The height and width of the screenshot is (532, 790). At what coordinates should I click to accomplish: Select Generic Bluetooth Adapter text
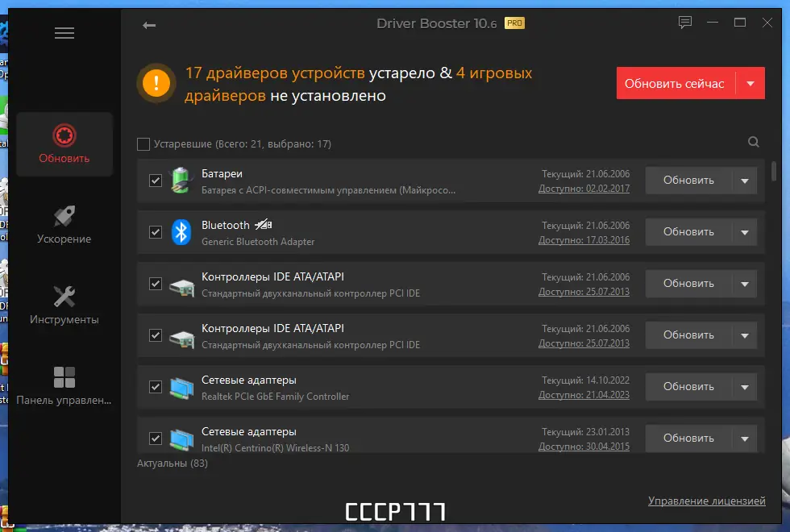[x=258, y=242]
